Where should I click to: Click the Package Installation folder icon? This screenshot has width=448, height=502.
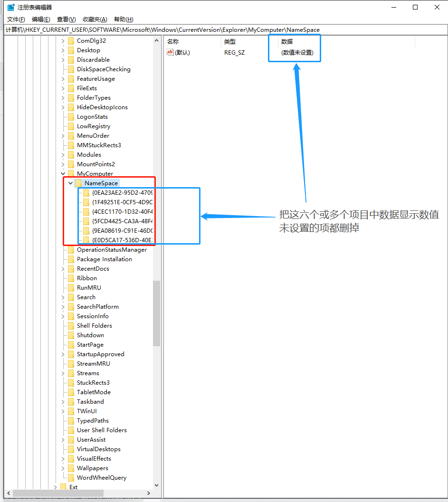[x=71, y=259]
